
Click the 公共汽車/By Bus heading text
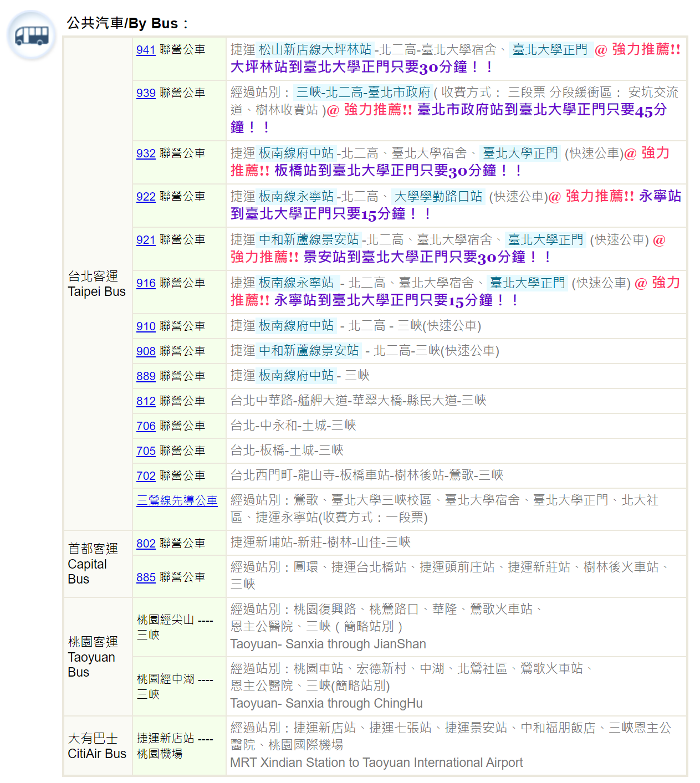(127, 23)
